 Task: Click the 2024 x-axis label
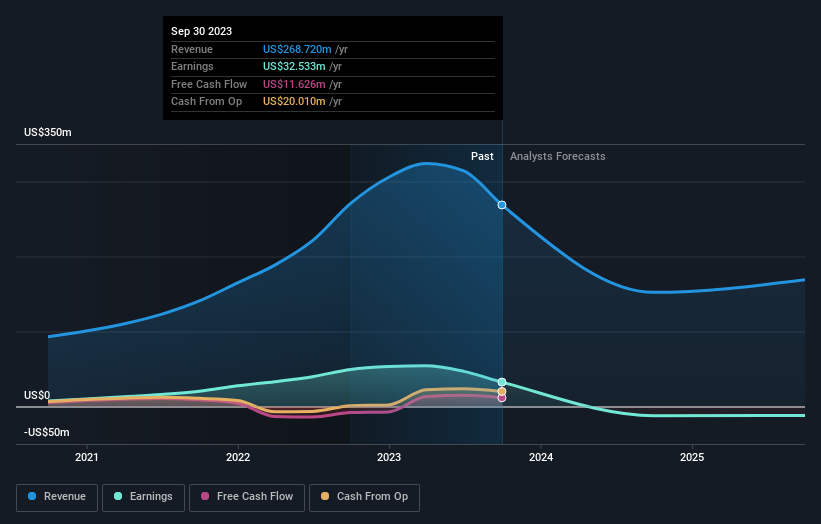[x=541, y=457]
